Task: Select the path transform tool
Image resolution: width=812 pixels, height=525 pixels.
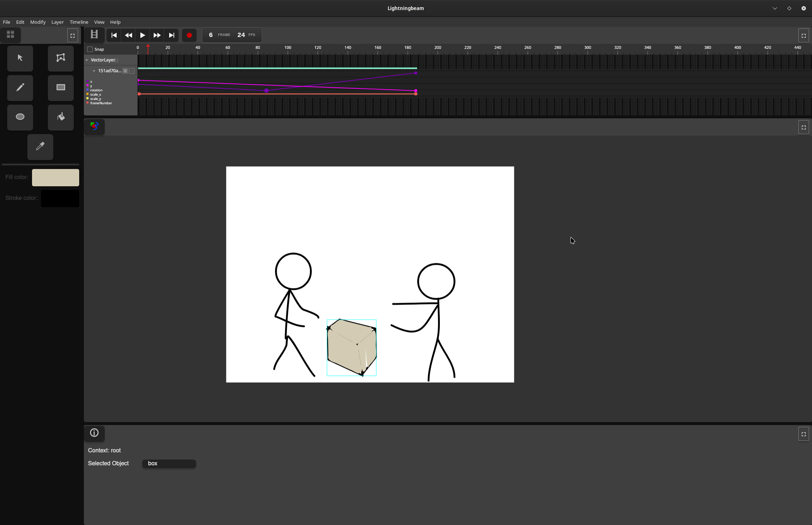Action: [x=60, y=58]
